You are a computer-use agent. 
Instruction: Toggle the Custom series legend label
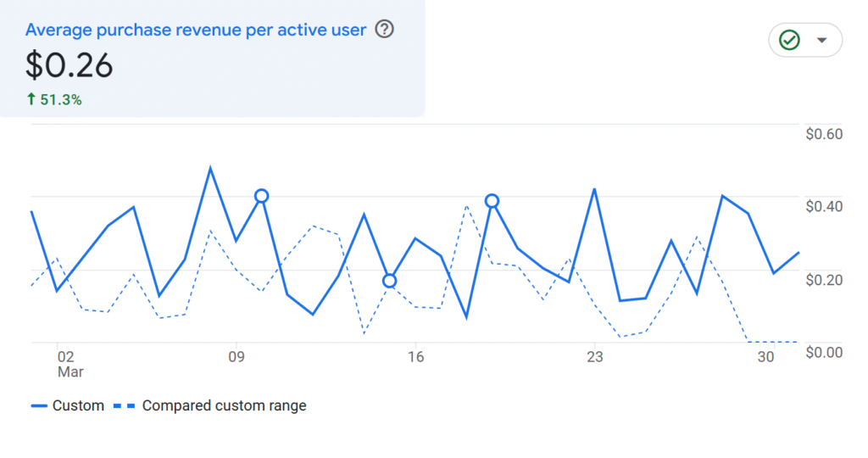click(78, 405)
